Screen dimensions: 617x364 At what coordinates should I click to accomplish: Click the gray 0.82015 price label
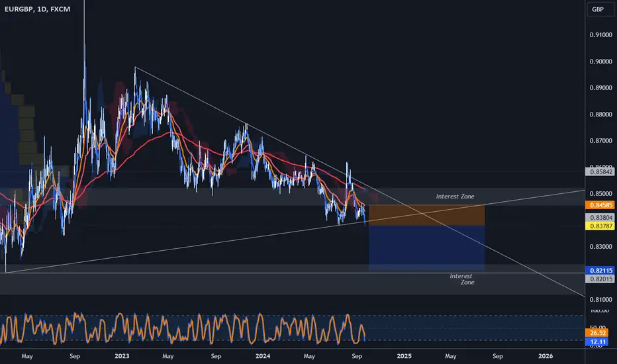coord(600,279)
